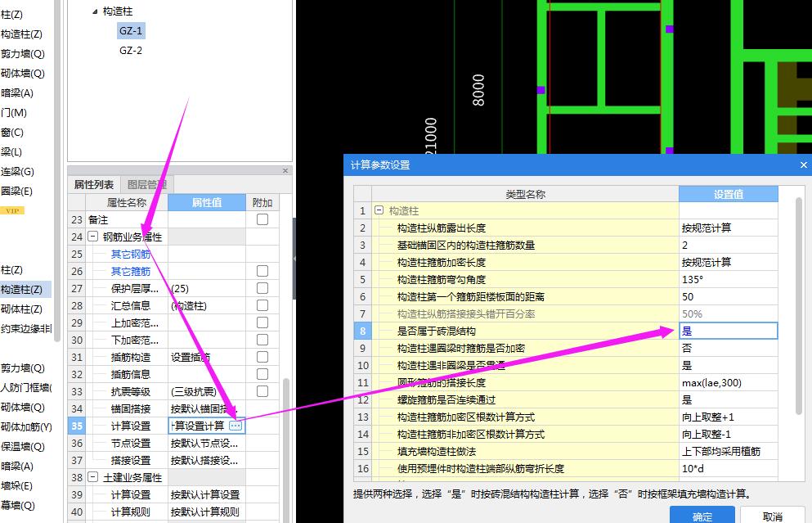Click value 135° for 构造柱箍筋弯勾角度
Screen dimensions: 812x523
pos(693,279)
